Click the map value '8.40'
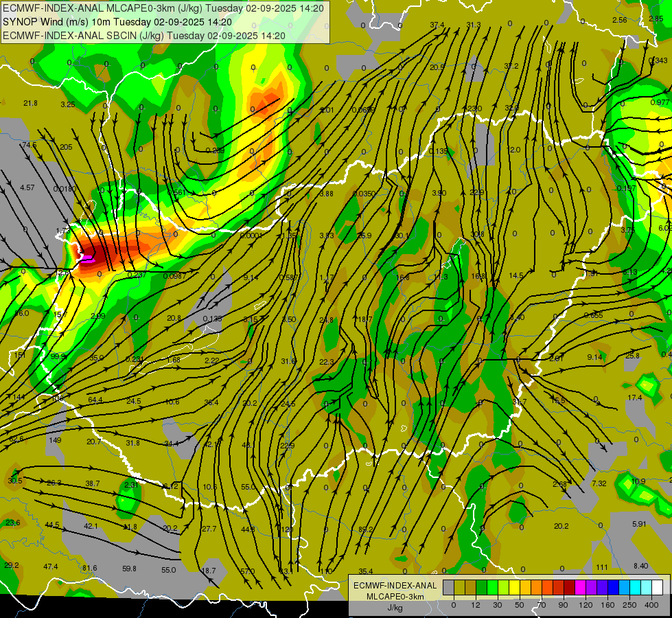The width and height of the screenshot is (672, 618). (x=641, y=566)
